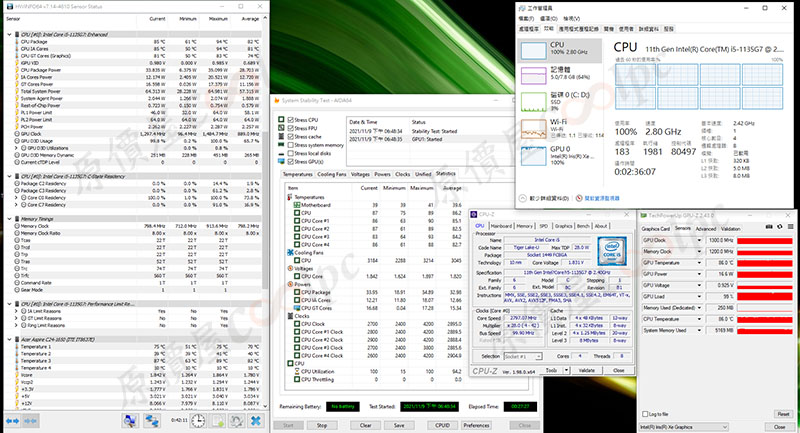The width and height of the screenshot is (800, 433).
Task: Toggle Stress CPU checkbox
Action: tap(290, 120)
